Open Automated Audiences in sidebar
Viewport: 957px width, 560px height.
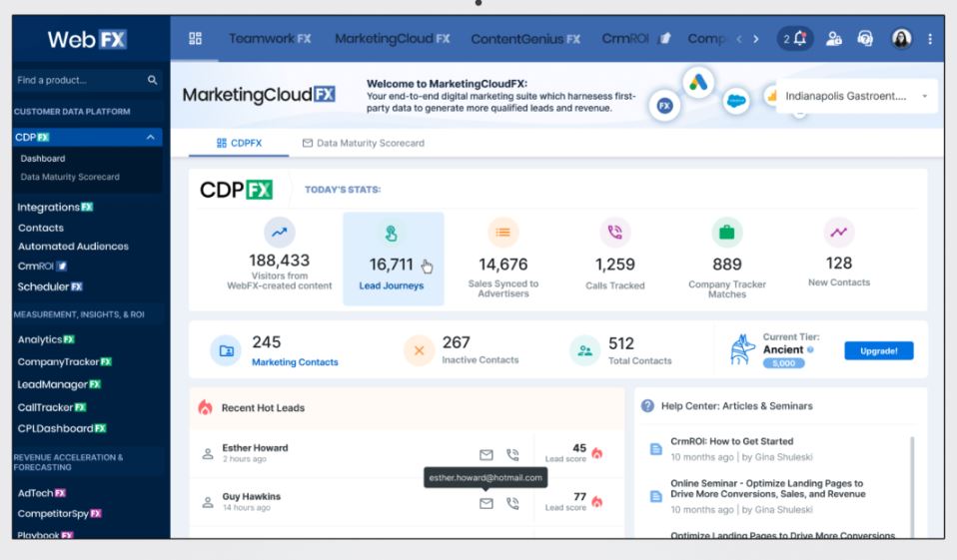73,247
